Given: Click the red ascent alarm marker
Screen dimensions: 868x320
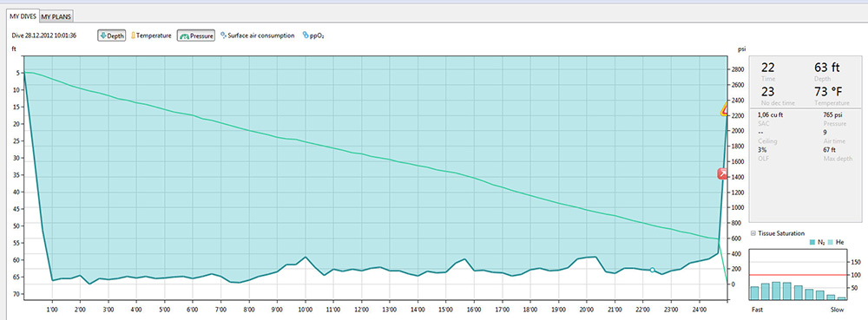Looking at the screenshot, I should pyautogui.click(x=723, y=174).
